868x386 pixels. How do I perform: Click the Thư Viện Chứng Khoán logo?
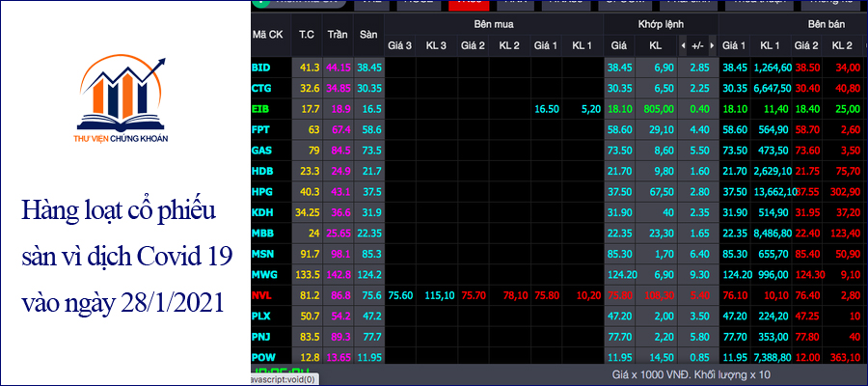(121, 100)
